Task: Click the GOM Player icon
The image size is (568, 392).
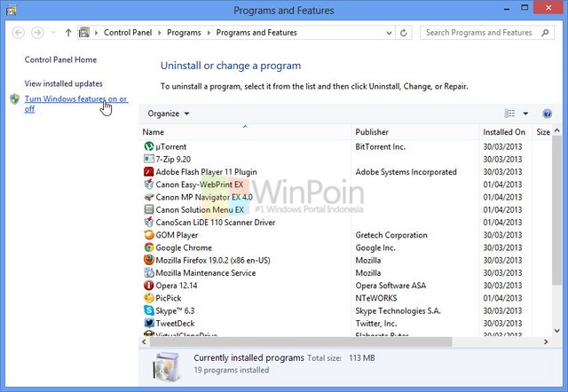Action: pyautogui.click(x=149, y=234)
